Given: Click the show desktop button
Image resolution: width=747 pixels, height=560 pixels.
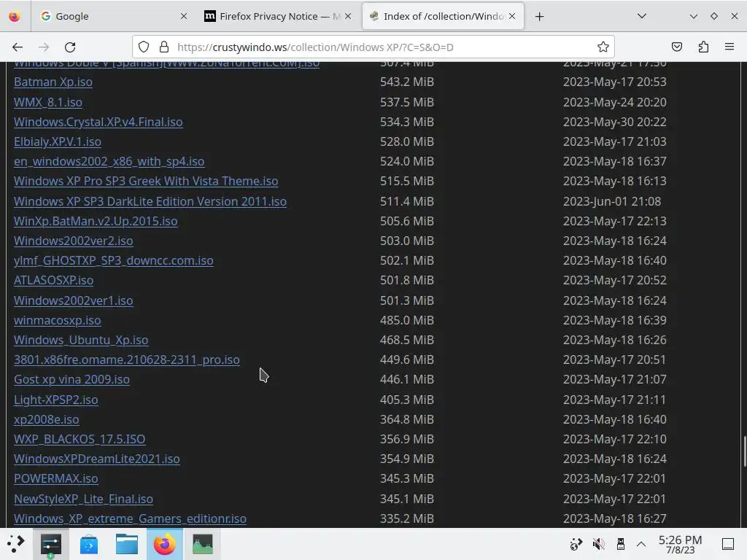Looking at the screenshot, I should click(x=727, y=544).
